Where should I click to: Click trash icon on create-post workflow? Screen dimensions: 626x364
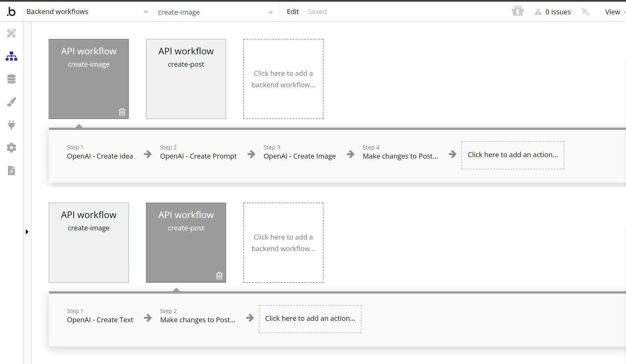219,276
